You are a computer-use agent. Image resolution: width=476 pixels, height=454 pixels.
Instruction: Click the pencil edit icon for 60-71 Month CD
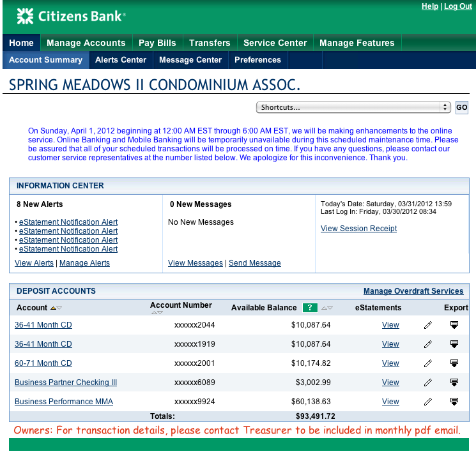(428, 363)
